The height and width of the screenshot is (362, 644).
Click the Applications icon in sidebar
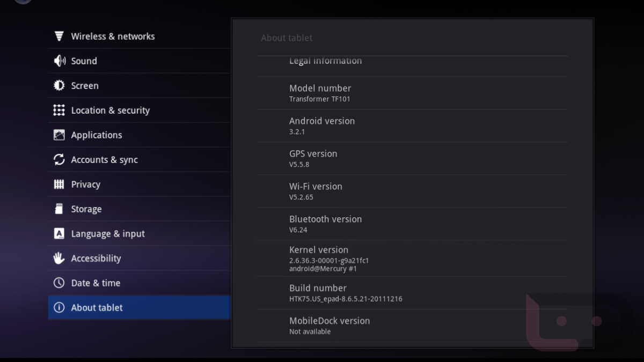point(59,135)
